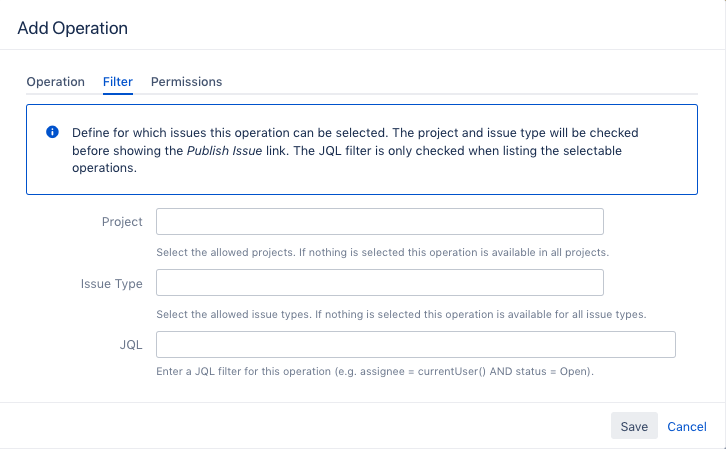Open the Project selection field
This screenshot has width=726, height=449.
380,221
